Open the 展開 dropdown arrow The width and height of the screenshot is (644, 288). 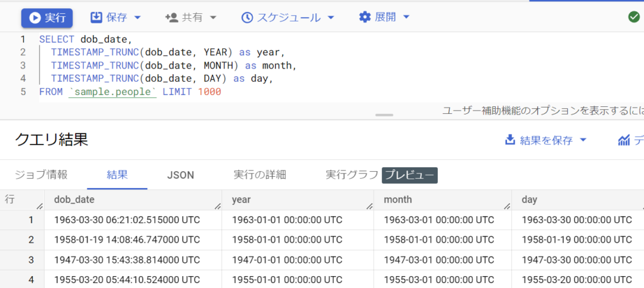pos(406,17)
